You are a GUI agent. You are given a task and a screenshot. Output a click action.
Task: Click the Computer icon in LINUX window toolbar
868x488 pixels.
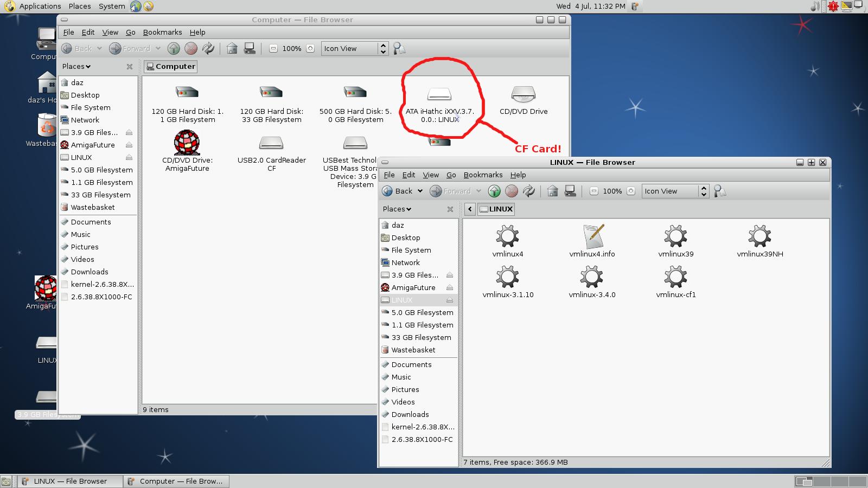tap(570, 191)
